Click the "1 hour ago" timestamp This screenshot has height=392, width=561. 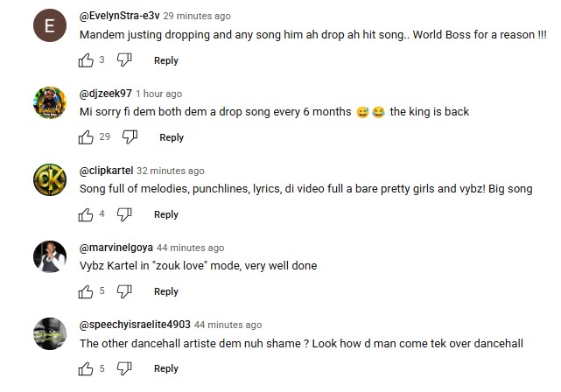(158, 94)
